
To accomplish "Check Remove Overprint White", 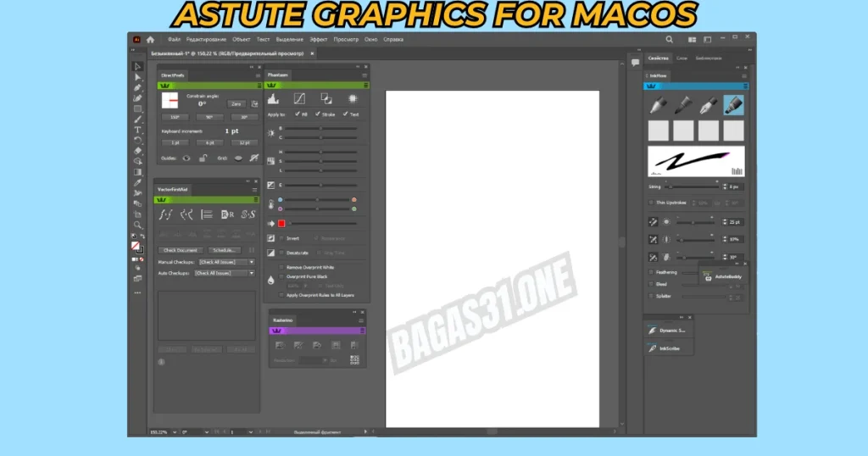I will (281, 267).
